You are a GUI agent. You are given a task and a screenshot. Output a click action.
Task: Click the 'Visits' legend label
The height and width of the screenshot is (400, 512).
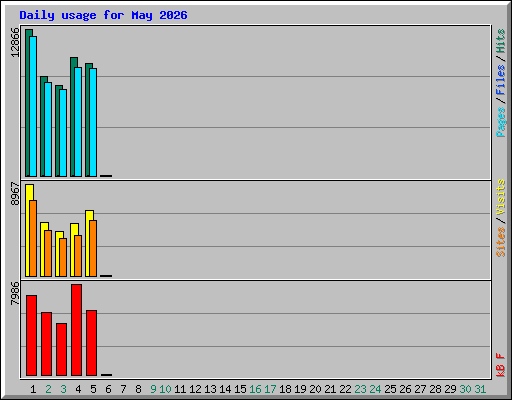coord(500,197)
